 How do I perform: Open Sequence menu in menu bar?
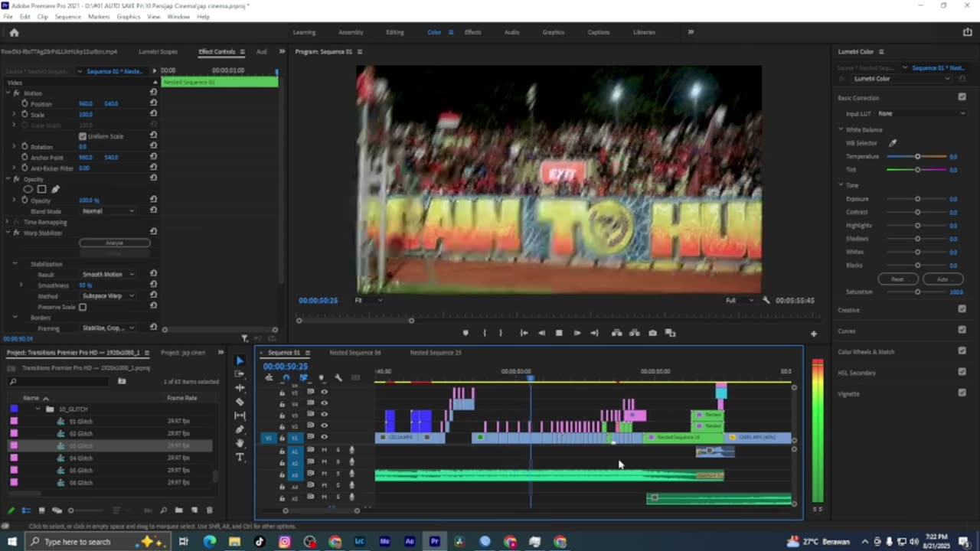[67, 16]
